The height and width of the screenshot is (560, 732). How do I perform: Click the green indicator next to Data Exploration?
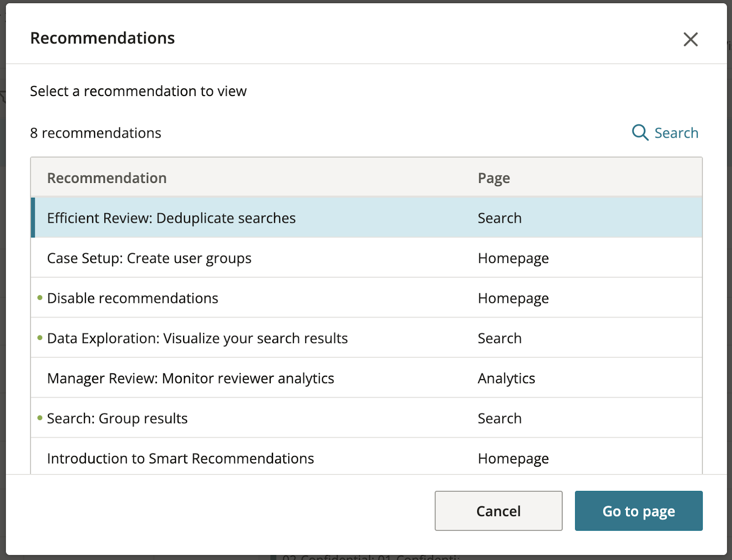[x=39, y=338]
